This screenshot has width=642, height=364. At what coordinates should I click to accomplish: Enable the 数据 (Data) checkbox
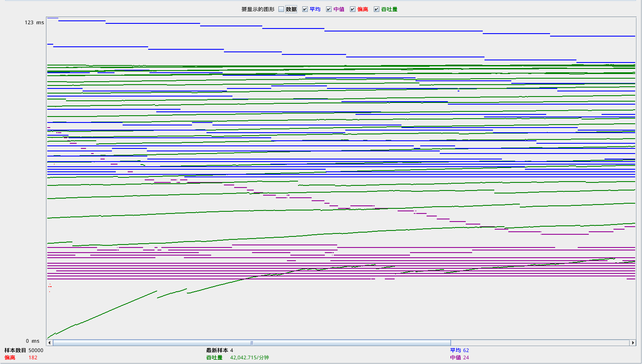[281, 9]
